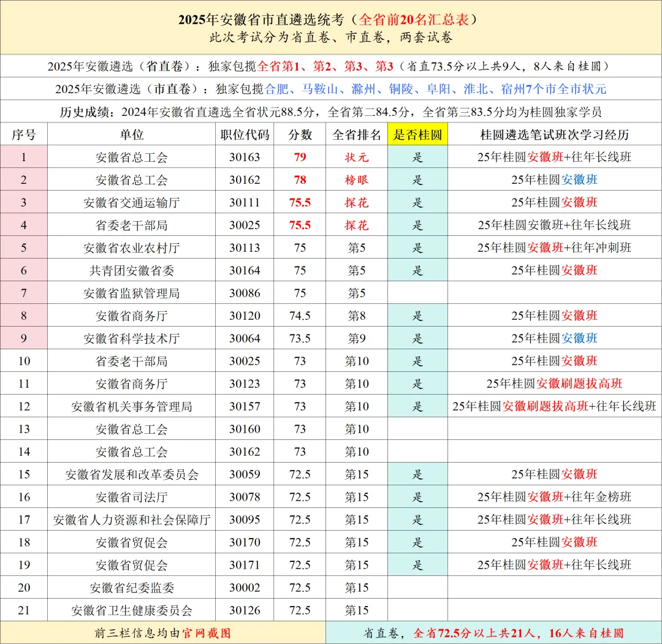
Task: Click the 桂圆遴选笔试班次学习经历 header
Action: pyautogui.click(x=554, y=134)
